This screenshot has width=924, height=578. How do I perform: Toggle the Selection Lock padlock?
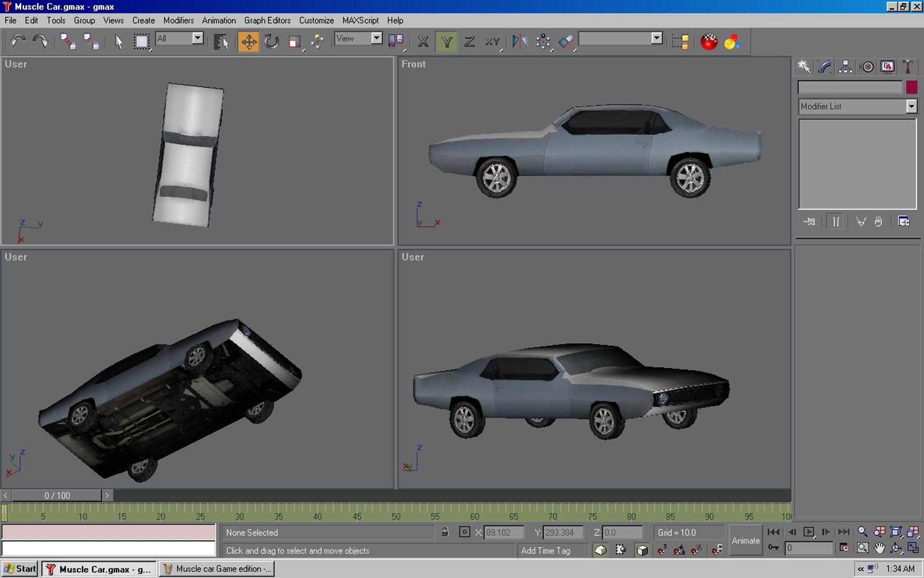coord(444,532)
